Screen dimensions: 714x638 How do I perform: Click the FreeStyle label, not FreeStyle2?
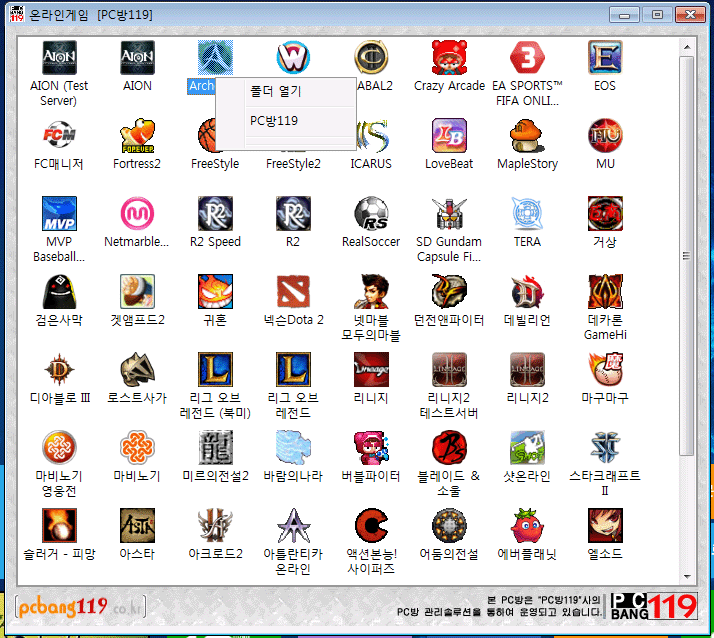coord(215,164)
